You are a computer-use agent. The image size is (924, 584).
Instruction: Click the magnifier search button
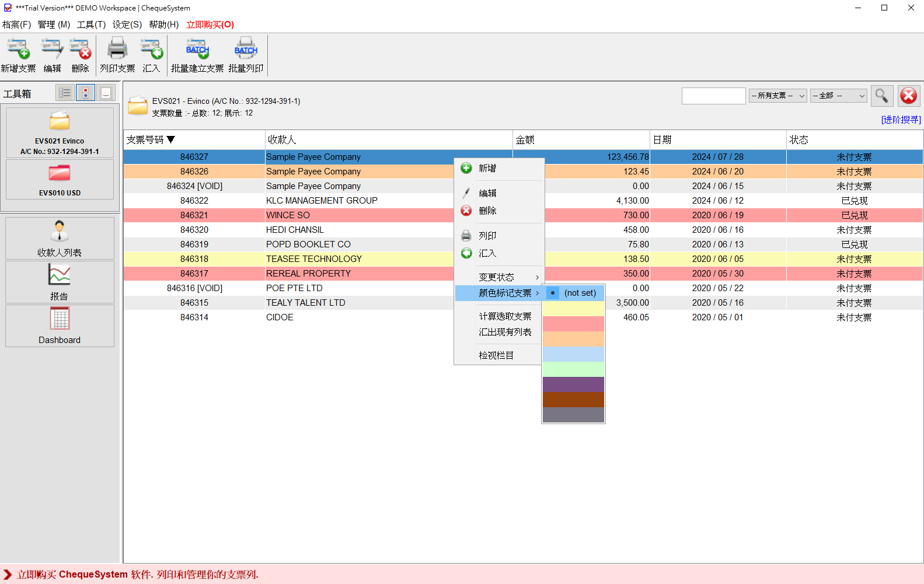pos(882,96)
